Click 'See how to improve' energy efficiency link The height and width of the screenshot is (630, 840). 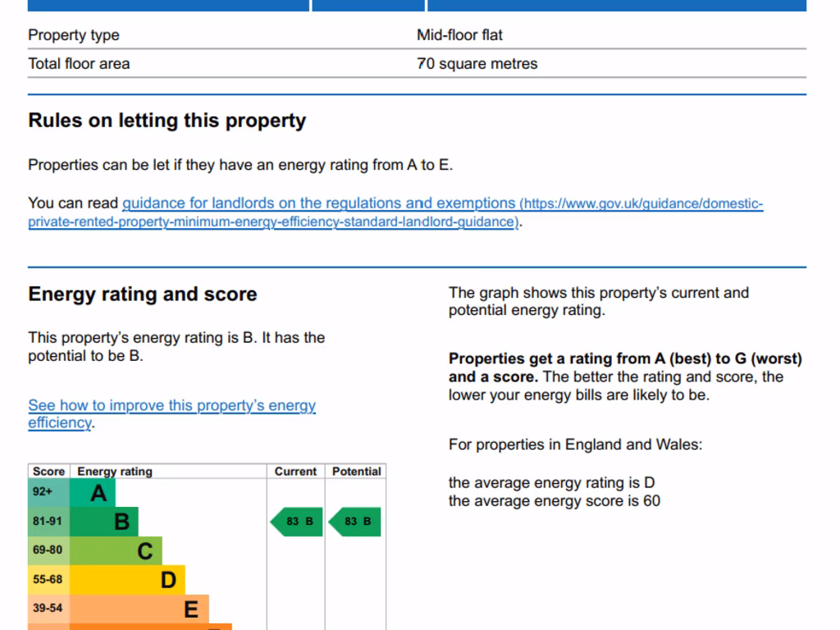point(171,406)
